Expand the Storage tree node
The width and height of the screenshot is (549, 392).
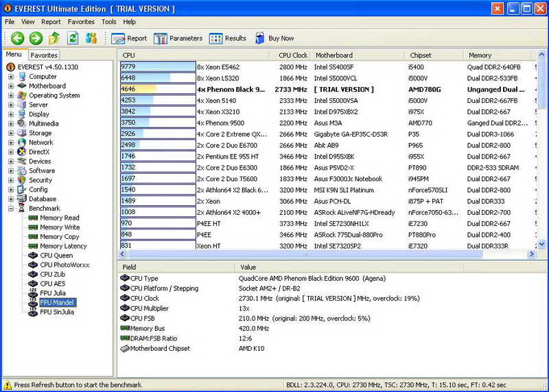(11, 133)
